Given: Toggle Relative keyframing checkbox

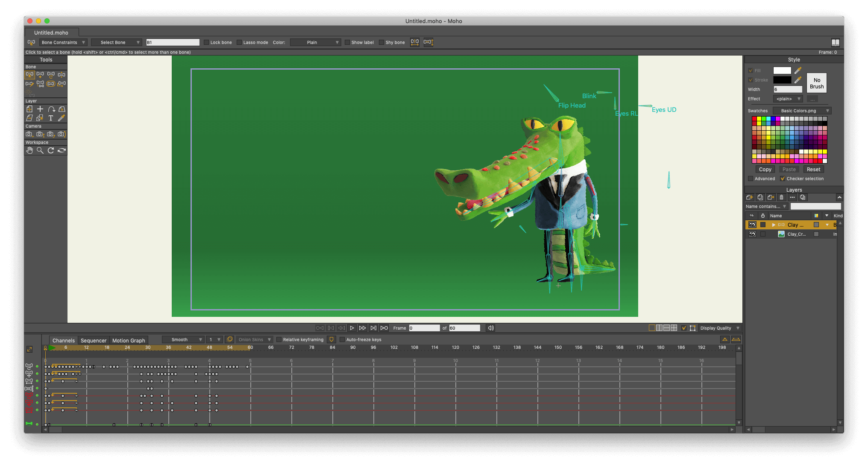Looking at the screenshot, I should [279, 339].
